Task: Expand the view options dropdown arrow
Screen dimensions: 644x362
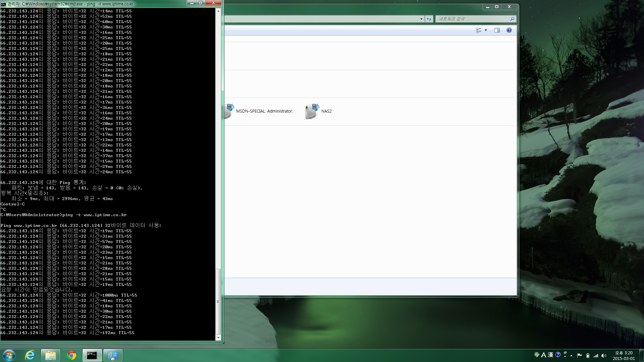Action: (x=486, y=30)
